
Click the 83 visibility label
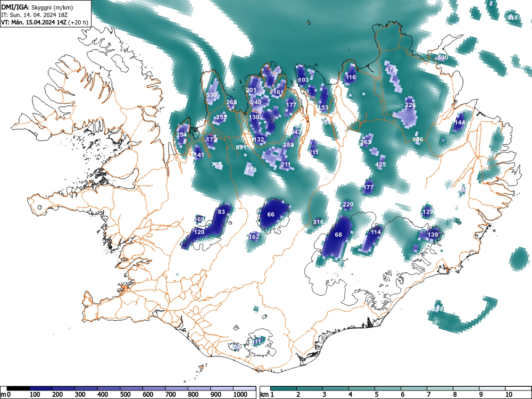pos(221,212)
